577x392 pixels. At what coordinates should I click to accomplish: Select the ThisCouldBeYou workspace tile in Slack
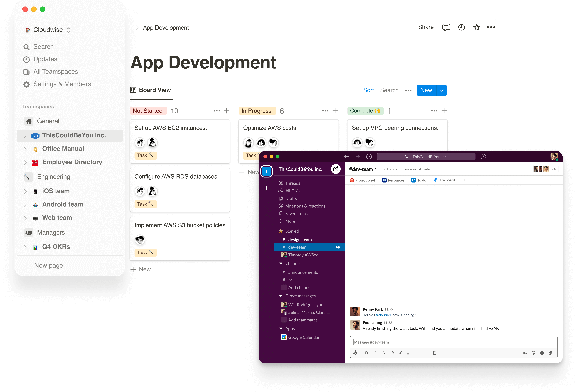tap(266, 171)
